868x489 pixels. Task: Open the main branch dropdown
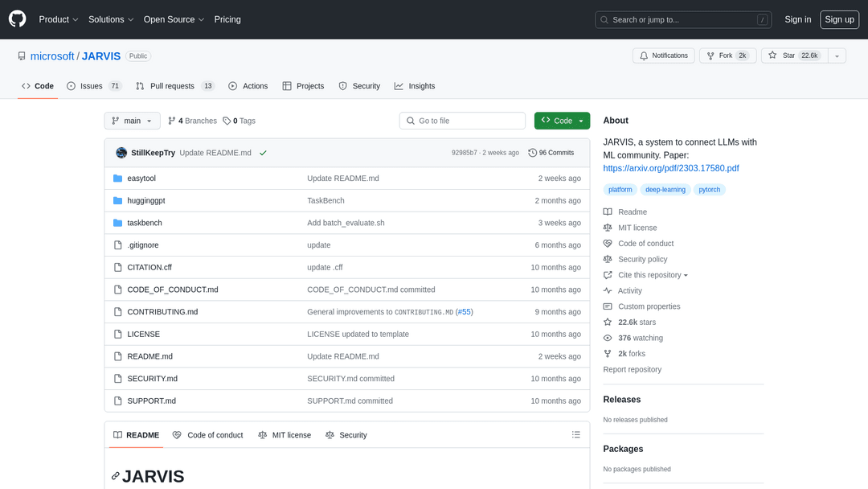click(x=132, y=121)
